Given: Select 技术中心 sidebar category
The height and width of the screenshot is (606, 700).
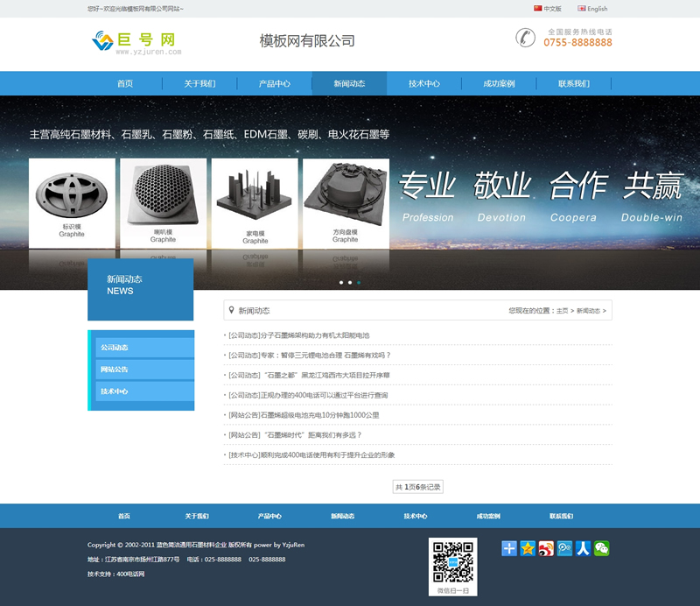Looking at the screenshot, I should [143, 391].
